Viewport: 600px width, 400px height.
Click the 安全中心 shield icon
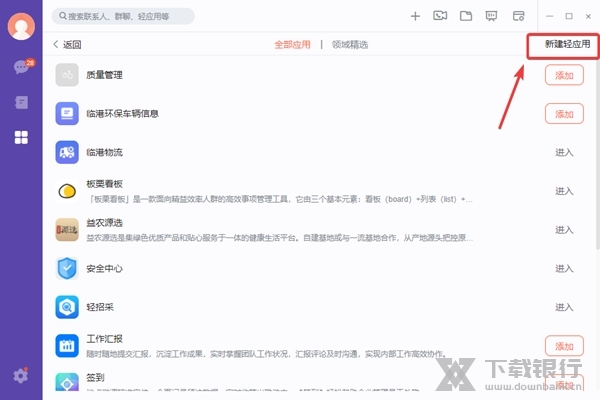[67, 268]
